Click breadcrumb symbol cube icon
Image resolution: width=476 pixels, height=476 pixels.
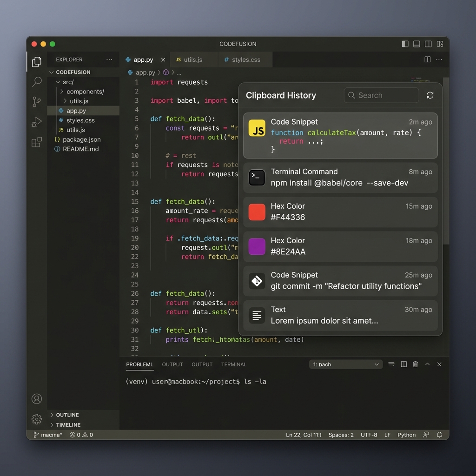[x=166, y=73]
